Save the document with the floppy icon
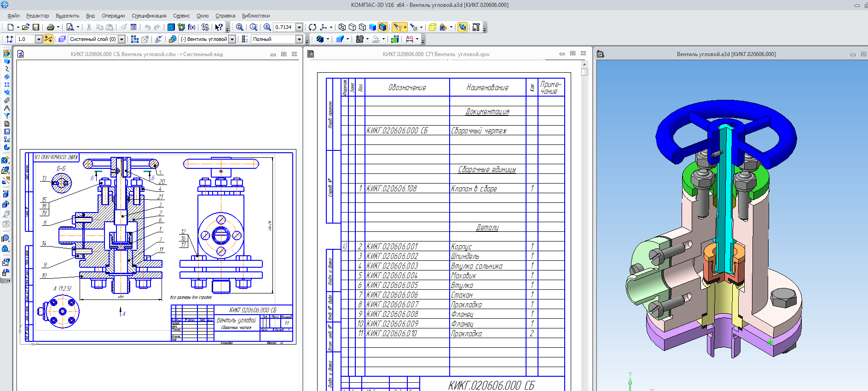Viewport: 868px width, 391px height. [x=36, y=27]
